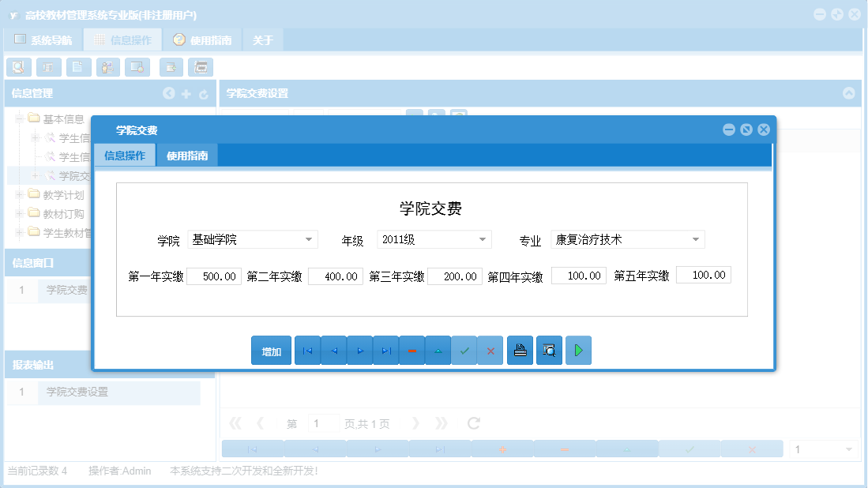This screenshot has width=868, height=488.
Task: Refresh the page with the circular arrow icon
Action: click(x=473, y=422)
